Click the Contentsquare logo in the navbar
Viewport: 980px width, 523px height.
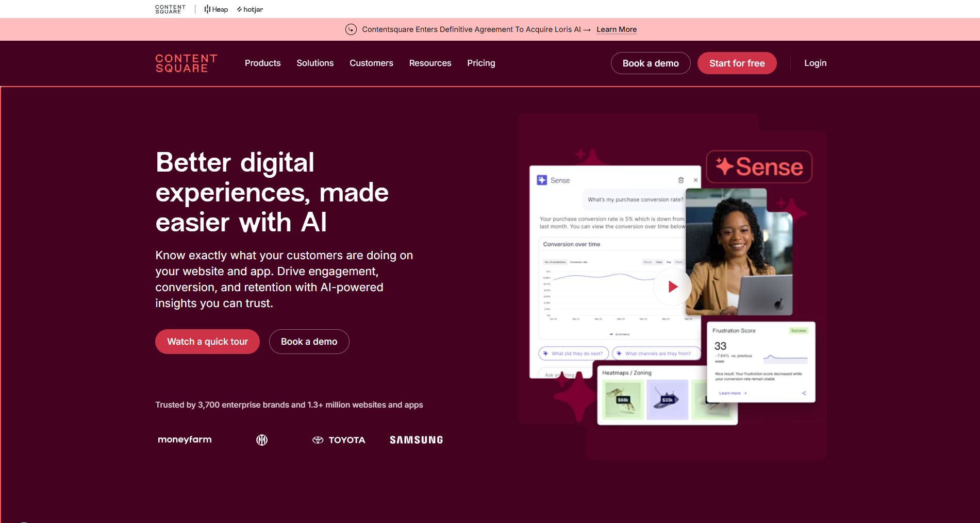(186, 63)
